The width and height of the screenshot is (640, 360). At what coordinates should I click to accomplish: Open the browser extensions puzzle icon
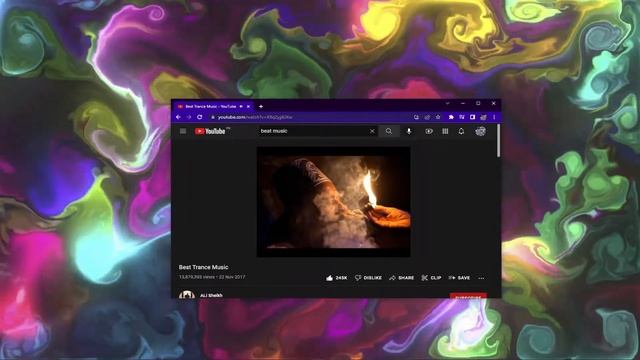click(451, 117)
